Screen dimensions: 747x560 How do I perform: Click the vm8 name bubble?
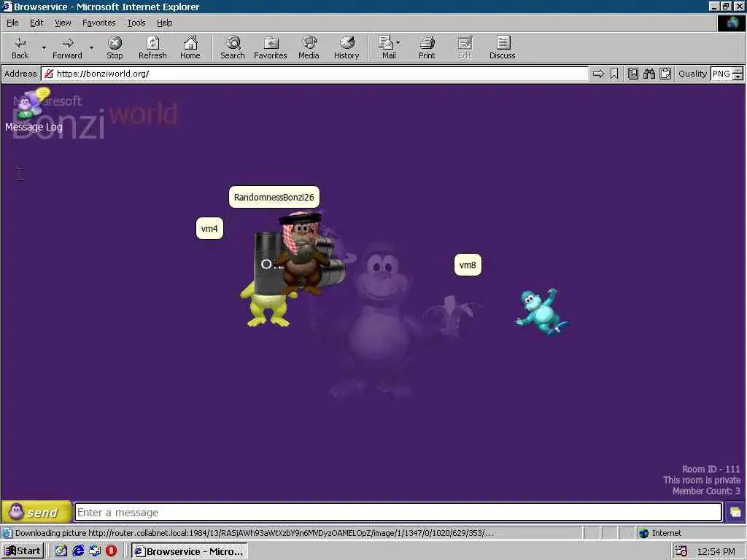[x=468, y=265]
